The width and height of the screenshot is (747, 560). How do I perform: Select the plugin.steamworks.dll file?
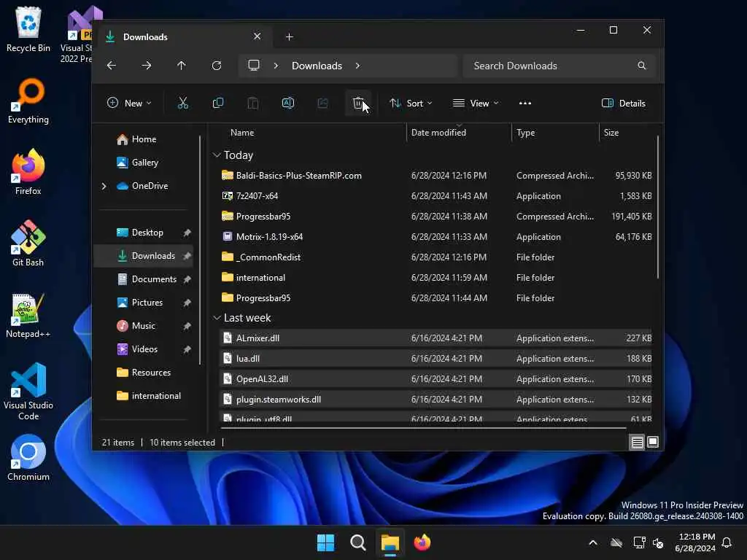(x=436, y=400)
